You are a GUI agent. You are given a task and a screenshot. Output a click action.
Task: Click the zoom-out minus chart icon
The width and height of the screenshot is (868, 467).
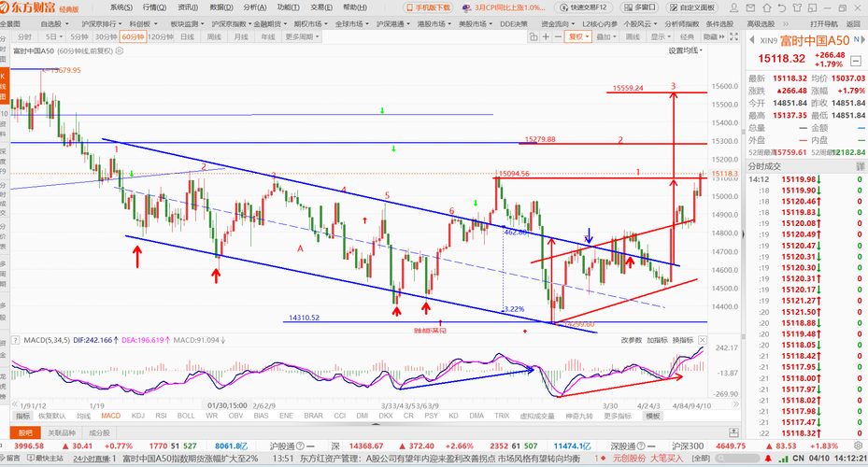tap(558, 36)
